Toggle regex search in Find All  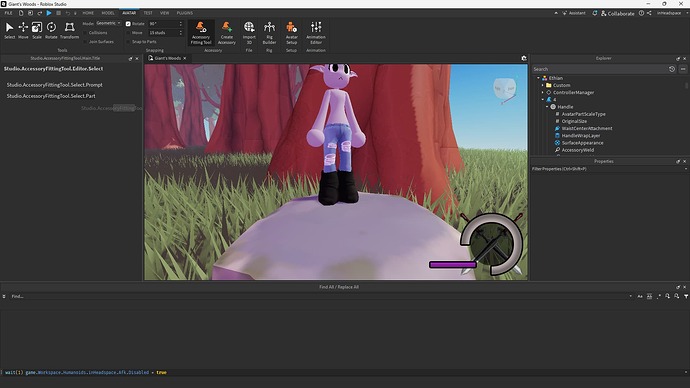tap(658, 296)
